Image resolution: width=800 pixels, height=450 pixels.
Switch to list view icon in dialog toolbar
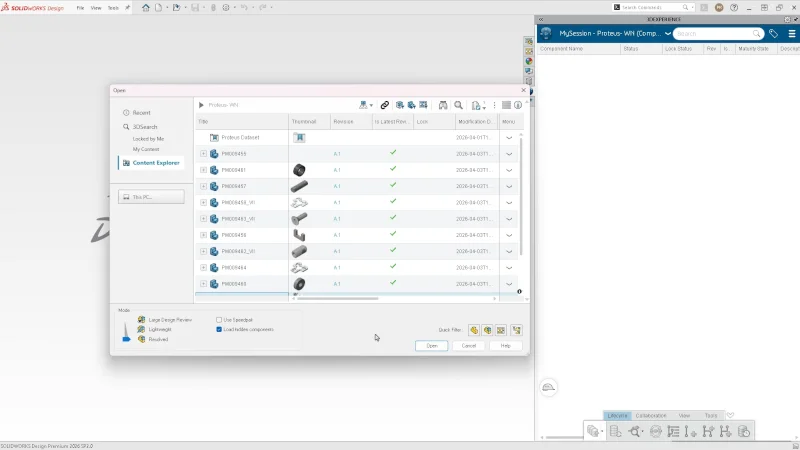pos(506,105)
